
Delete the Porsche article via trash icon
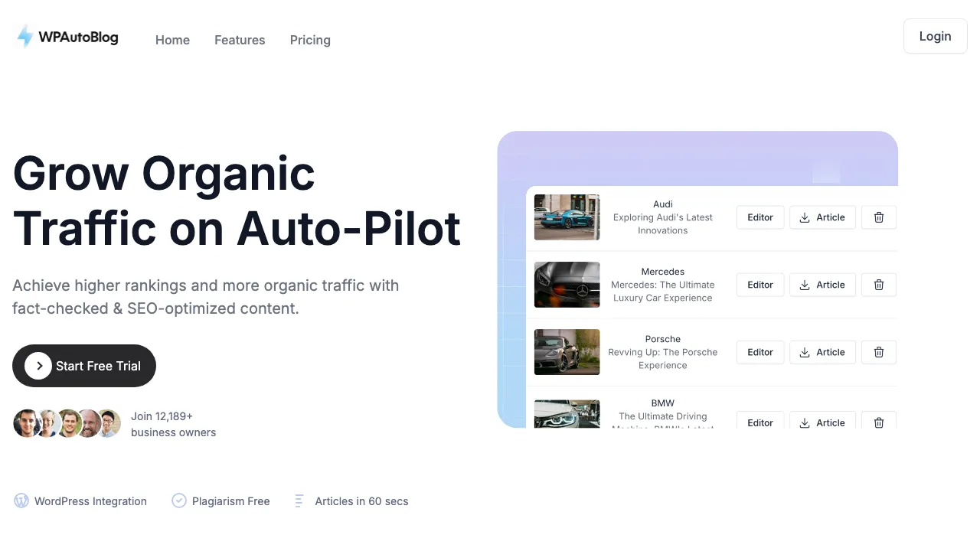(x=878, y=352)
